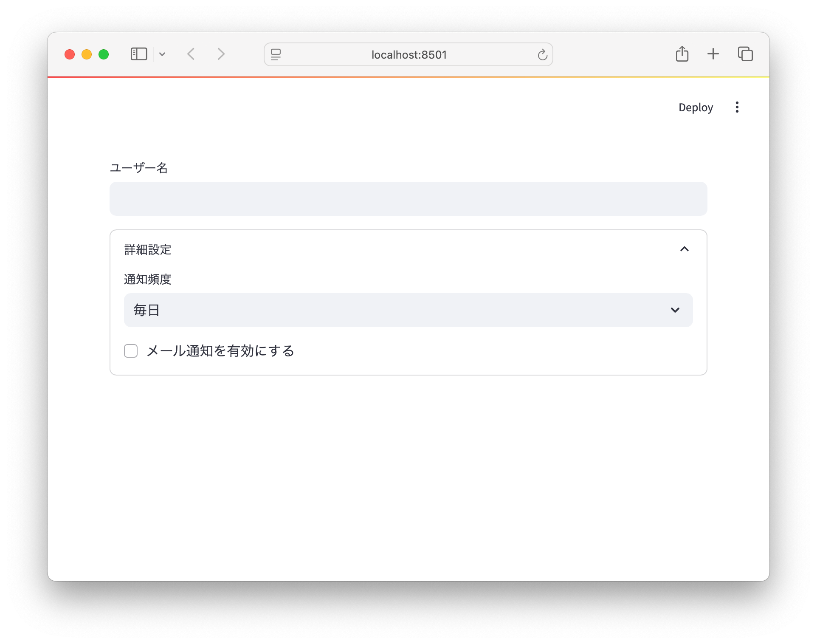Click the localhost:8501 address bar
The image size is (817, 644).
click(x=408, y=54)
